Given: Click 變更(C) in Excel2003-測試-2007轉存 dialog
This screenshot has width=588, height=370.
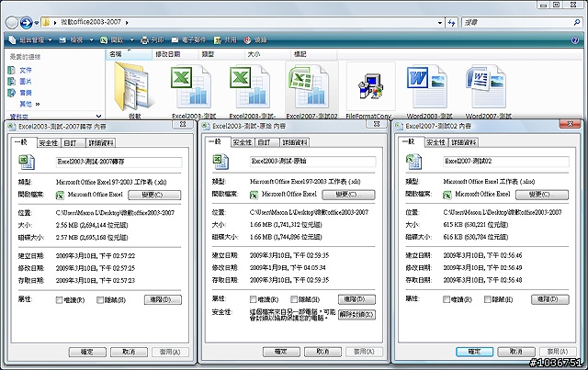Looking at the screenshot, I should pyautogui.click(x=154, y=195).
